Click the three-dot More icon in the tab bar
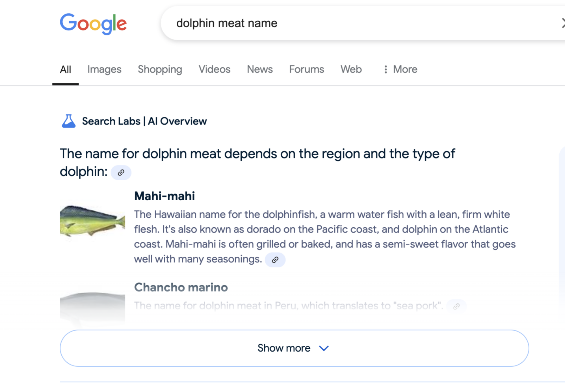 click(x=386, y=69)
